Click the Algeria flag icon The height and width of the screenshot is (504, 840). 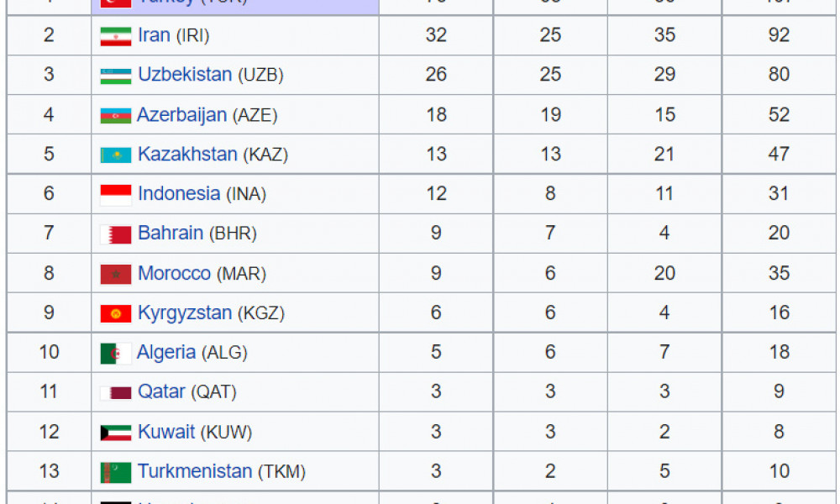coord(116,354)
